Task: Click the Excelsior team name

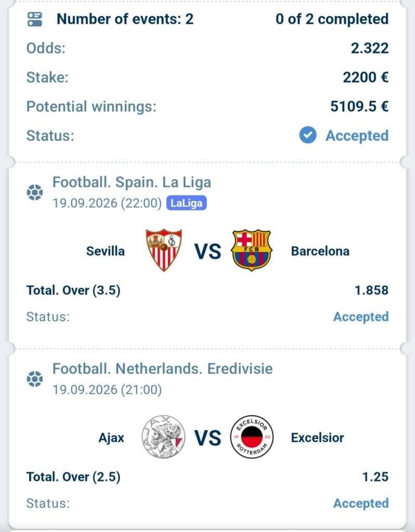Action: tap(317, 437)
